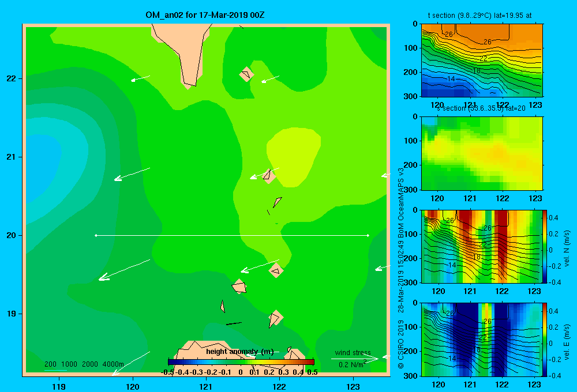This screenshot has width=577, height=392.
Task: Click the wind stress reference arrow in legend
Action: [355, 359]
